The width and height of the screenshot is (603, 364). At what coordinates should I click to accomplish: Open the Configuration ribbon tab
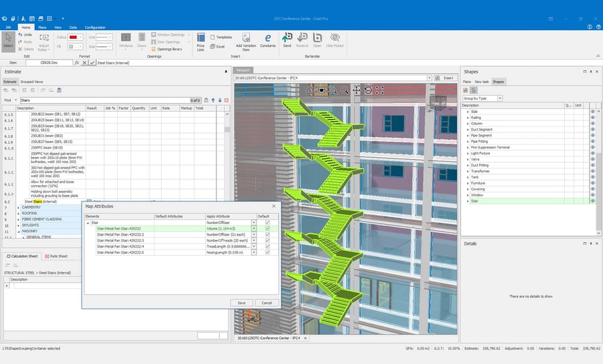click(x=95, y=27)
